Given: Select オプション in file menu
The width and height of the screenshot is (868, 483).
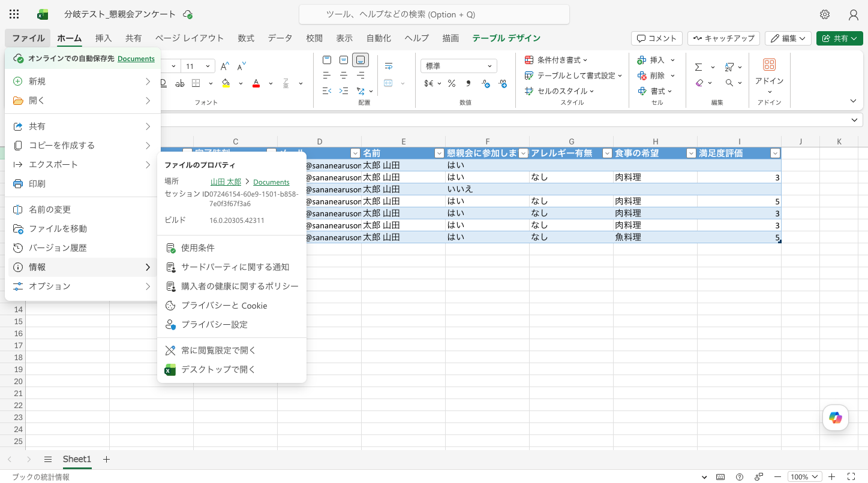Looking at the screenshot, I should coord(83,286).
